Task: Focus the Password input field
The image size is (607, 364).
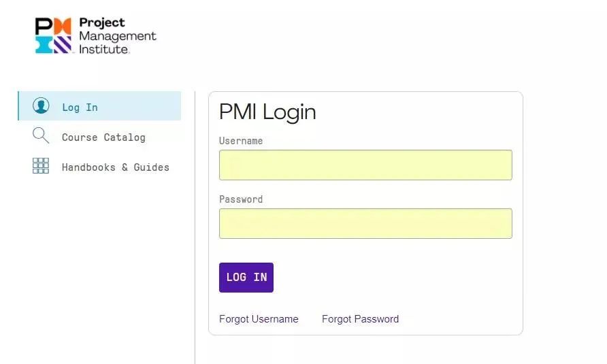Action: pos(365,223)
